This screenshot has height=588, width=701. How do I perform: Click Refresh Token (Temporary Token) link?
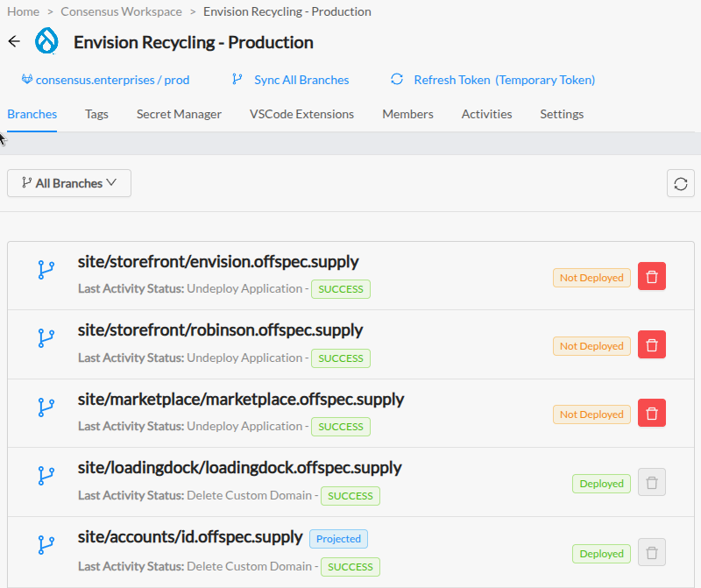(x=505, y=80)
